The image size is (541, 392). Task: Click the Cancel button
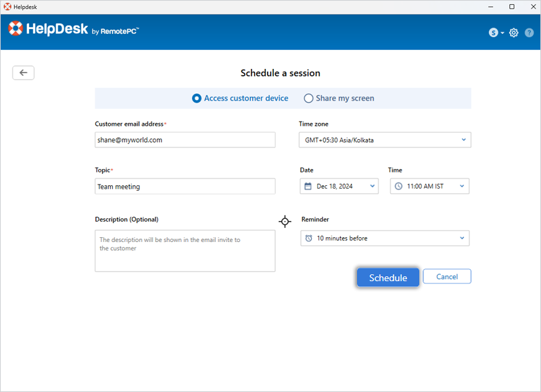pyautogui.click(x=446, y=276)
